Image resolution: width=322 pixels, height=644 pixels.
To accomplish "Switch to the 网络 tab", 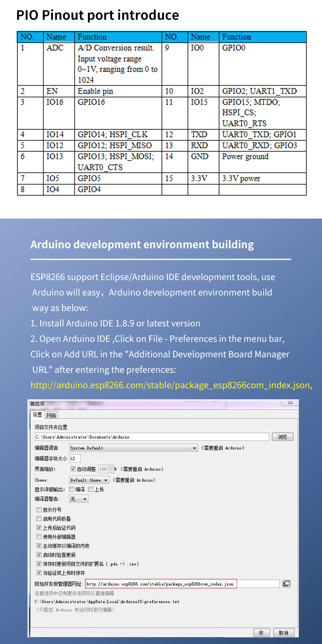I will (51, 415).
